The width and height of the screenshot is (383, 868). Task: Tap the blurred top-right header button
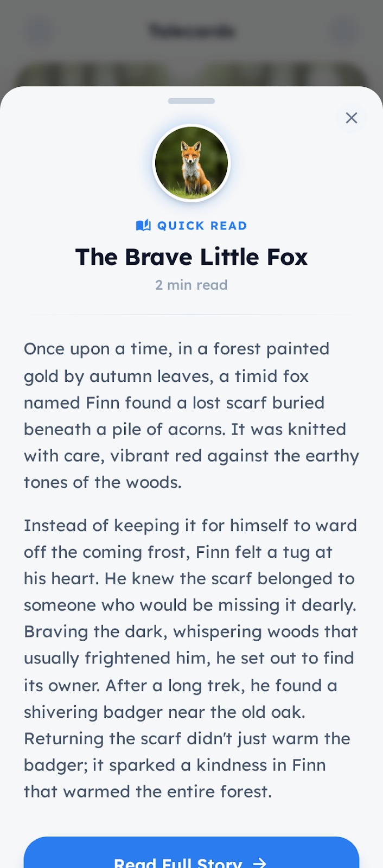click(x=345, y=31)
